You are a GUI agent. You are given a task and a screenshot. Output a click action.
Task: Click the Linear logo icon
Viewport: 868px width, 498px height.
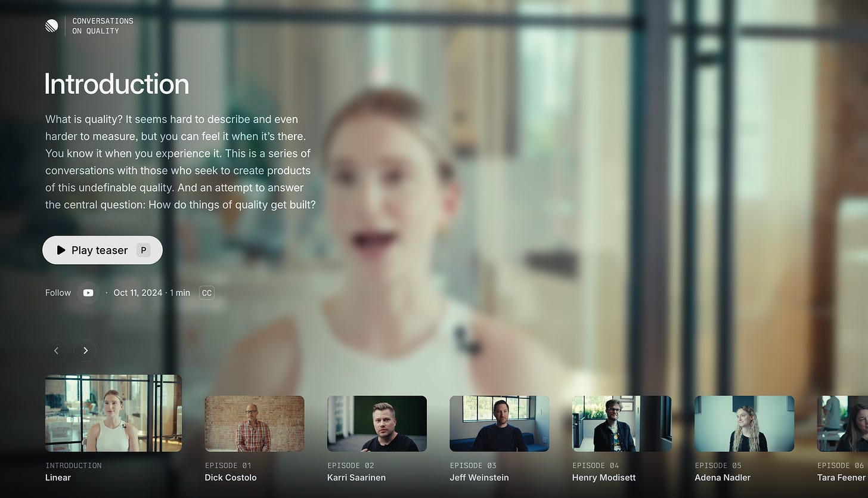pyautogui.click(x=52, y=26)
